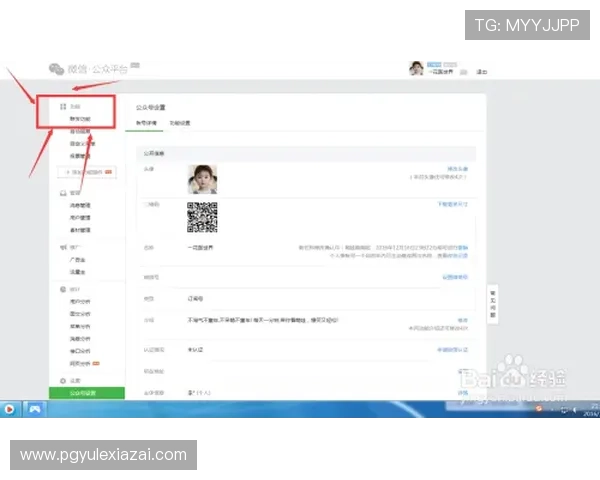Click the taskbar clock

pyautogui.click(x=592, y=410)
